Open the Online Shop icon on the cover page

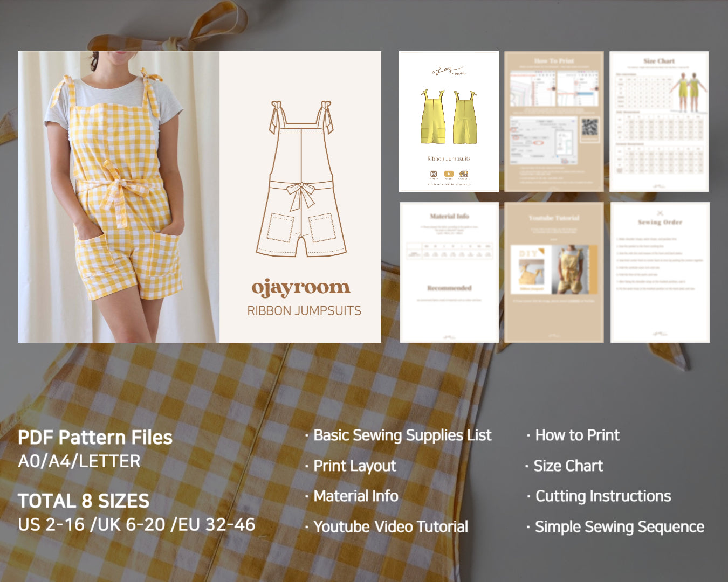464,174
